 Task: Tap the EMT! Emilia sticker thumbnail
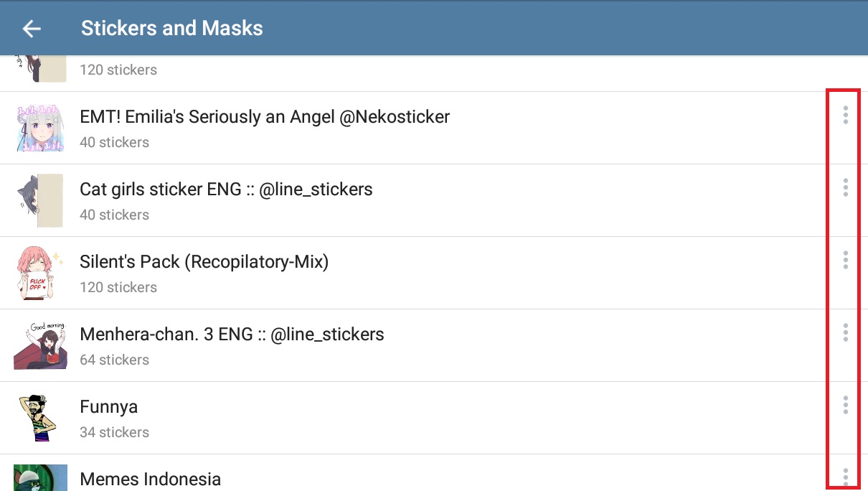tap(40, 128)
